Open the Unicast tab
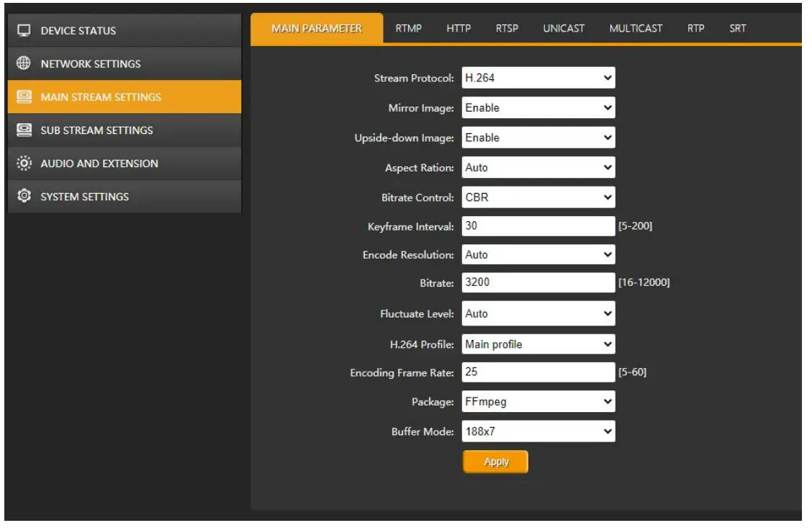812x528 pixels. pyautogui.click(x=564, y=29)
